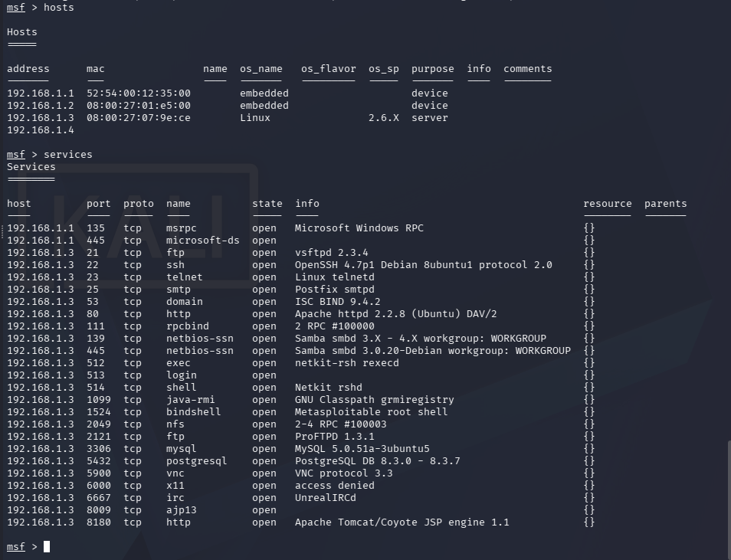Image resolution: width=731 pixels, height=560 pixels.
Task: Click the 'mac' column header
Action: (96, 69)
